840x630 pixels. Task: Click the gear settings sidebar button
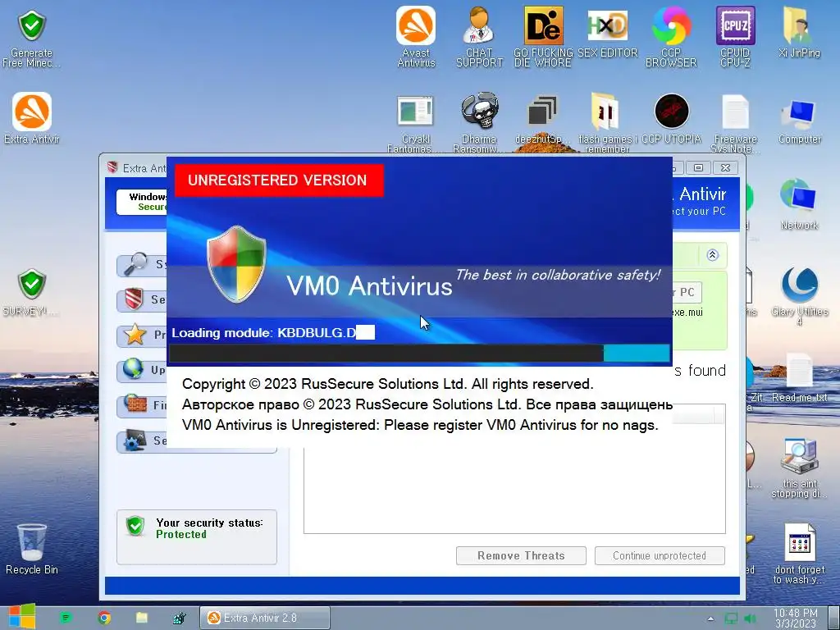click(142, 441)
